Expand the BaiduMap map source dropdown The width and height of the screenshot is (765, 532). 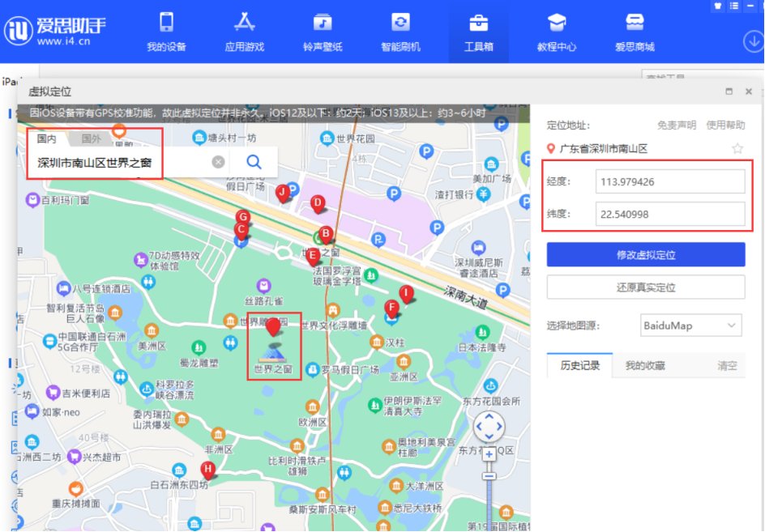(x=690, y=326)
